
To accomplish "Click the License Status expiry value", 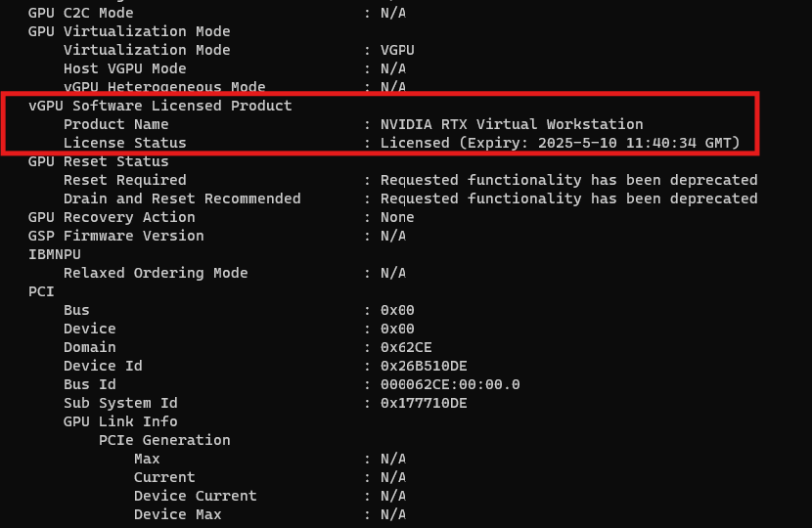I will click(x=560, y=143).
